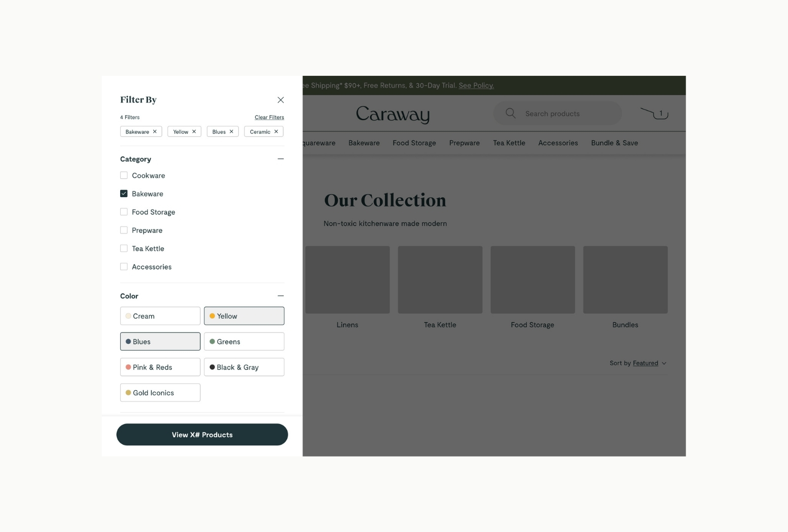Click the Our Collection heading
This screenshot has height=532, width=788.
pyautogui.click(x=385, y=200)
